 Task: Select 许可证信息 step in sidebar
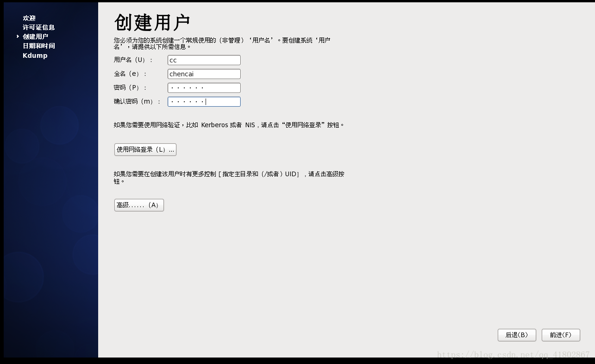coord(39,27)
